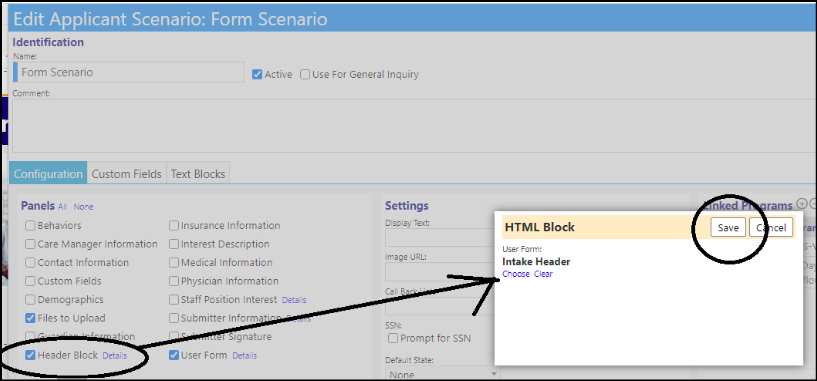Click the Image URL input field
The width and height of the screenshot is (817, 381).
(440, 272)
